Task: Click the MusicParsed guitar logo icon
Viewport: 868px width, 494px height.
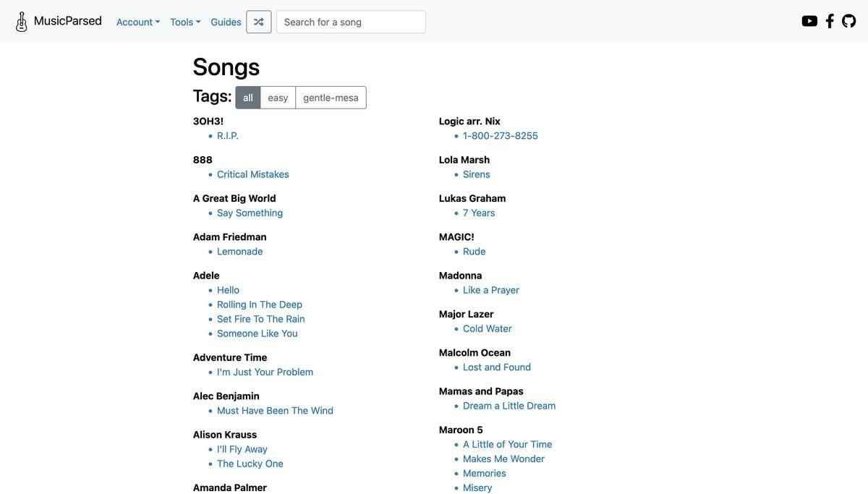Action: coord(22,22)
